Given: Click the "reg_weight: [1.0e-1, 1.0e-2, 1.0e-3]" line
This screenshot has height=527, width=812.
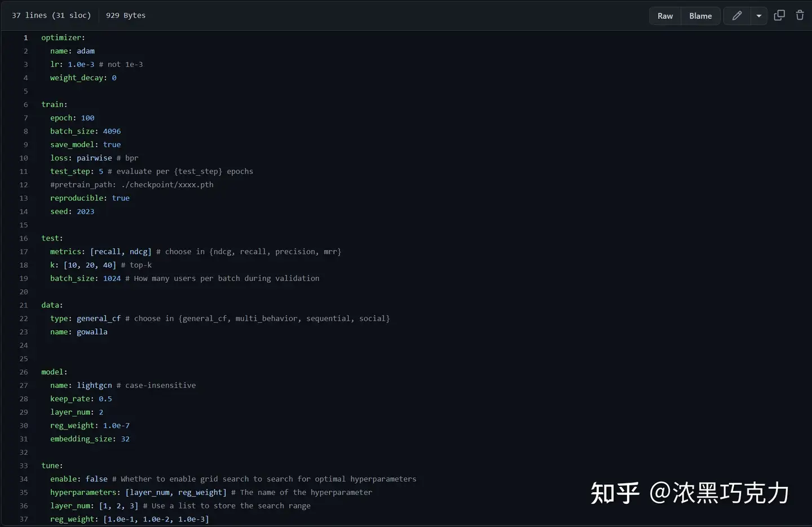Looking at the screenshot, I should coord(130,519).
